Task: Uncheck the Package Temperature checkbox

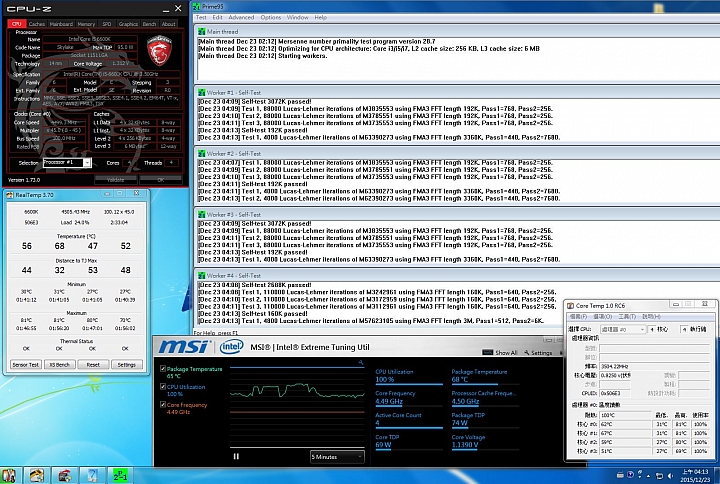Action: click(x=163, y=370)
